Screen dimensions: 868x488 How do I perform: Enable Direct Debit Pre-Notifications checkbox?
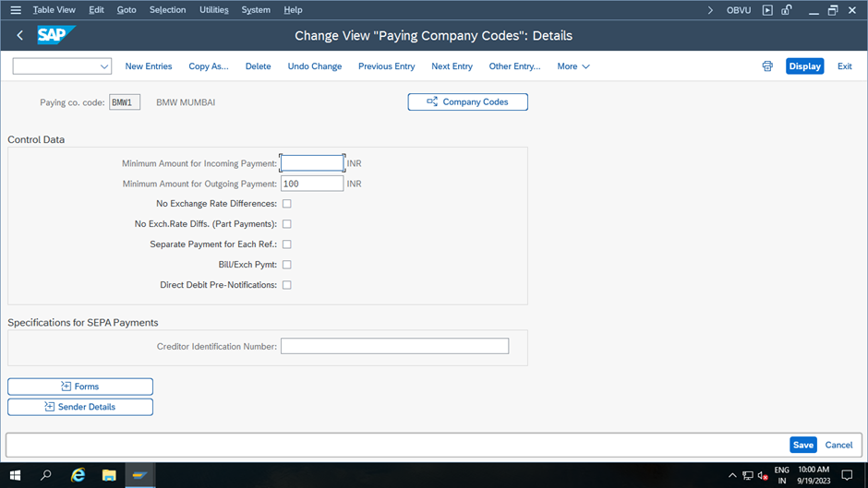pyautogui.click(x=287, y=285)
